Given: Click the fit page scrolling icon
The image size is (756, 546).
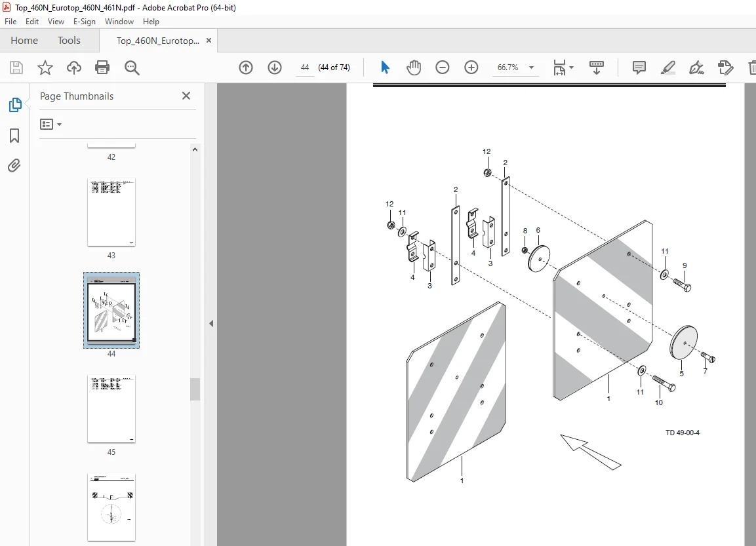Looking at the screenshot, I should pos(559,68).
